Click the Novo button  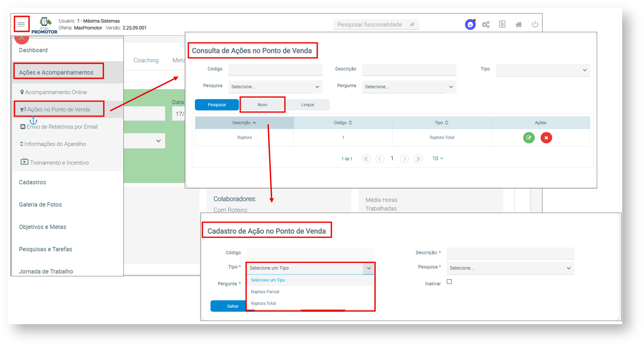coord(262,105)
